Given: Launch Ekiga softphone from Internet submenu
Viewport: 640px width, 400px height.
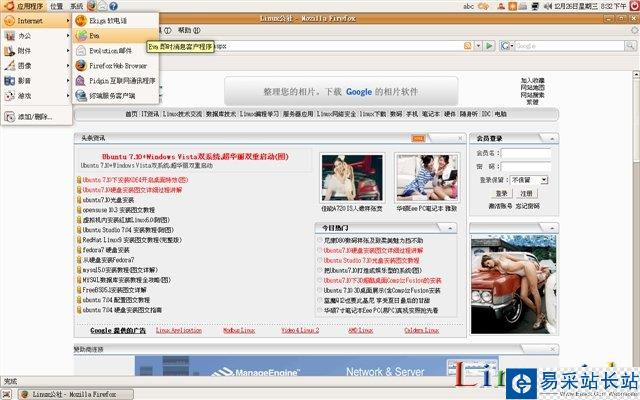Looking at the screenshot, I should click(115, 20).
